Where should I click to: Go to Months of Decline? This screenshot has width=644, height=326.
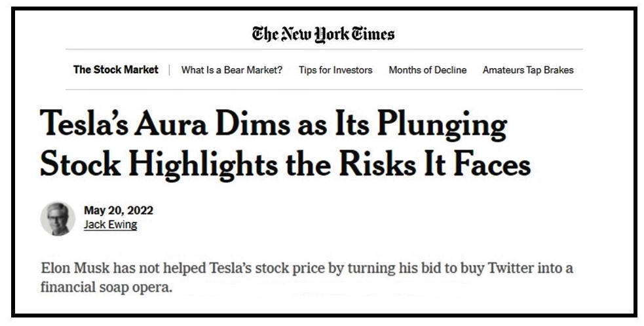click(427, 70)
